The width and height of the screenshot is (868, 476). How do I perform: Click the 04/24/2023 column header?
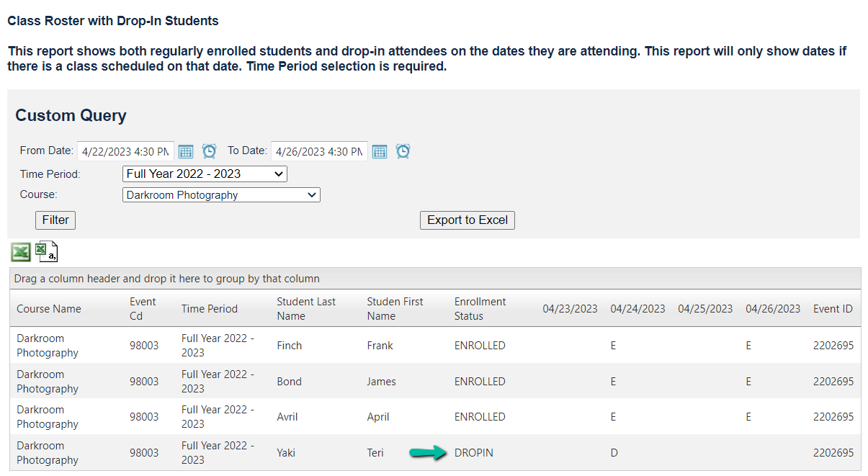pos(637,308)
